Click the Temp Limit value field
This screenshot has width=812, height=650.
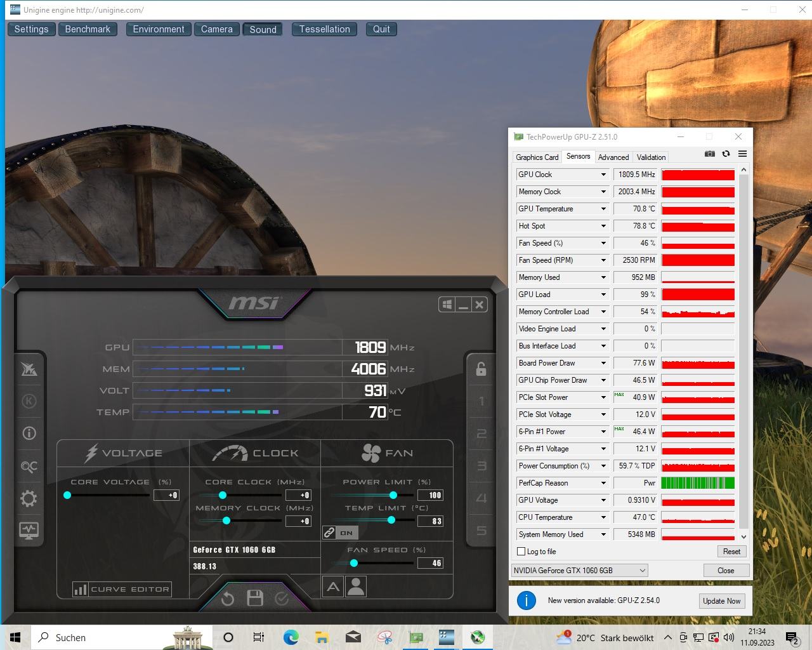coord(431,521)
